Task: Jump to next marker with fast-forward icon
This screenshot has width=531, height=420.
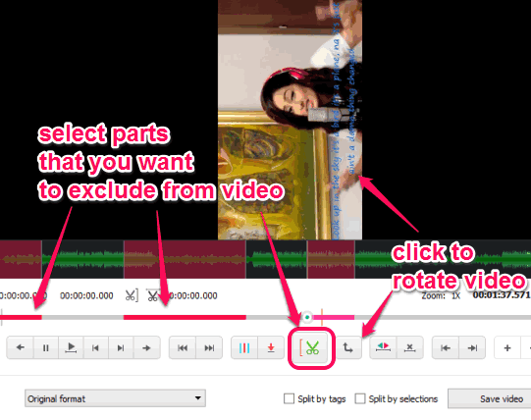Action: pos(209,347)
